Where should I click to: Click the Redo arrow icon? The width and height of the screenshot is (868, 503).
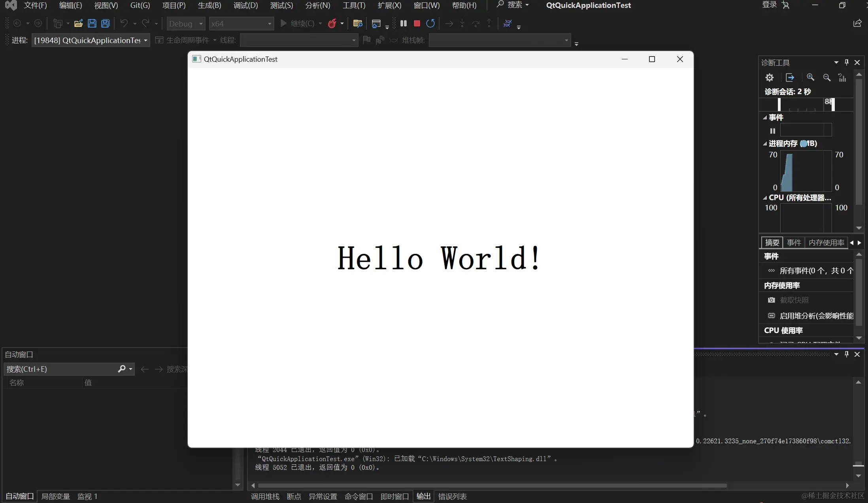pos(145,23)
